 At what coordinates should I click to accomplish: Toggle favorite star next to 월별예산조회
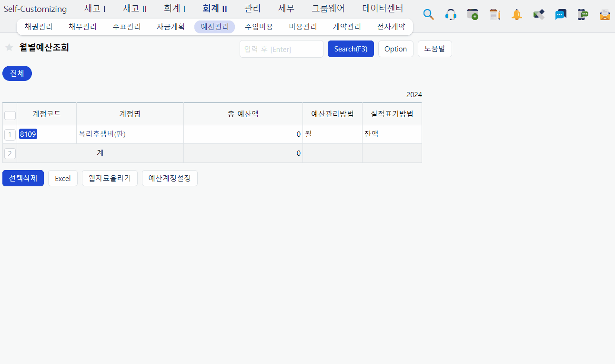point(9,48)
